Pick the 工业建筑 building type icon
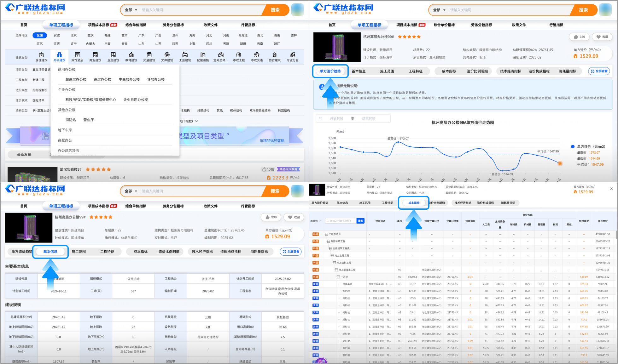The width and height of the screenshot is (618, 364). click(x=185, y=57)
